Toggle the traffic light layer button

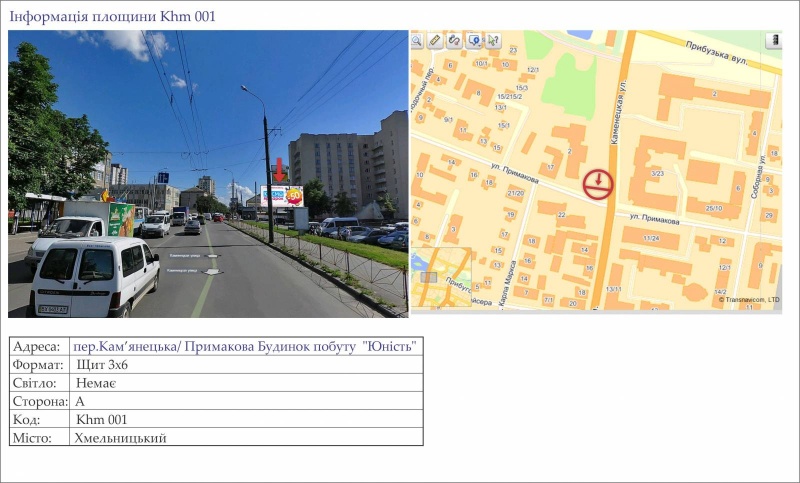(x=773, y=41)
